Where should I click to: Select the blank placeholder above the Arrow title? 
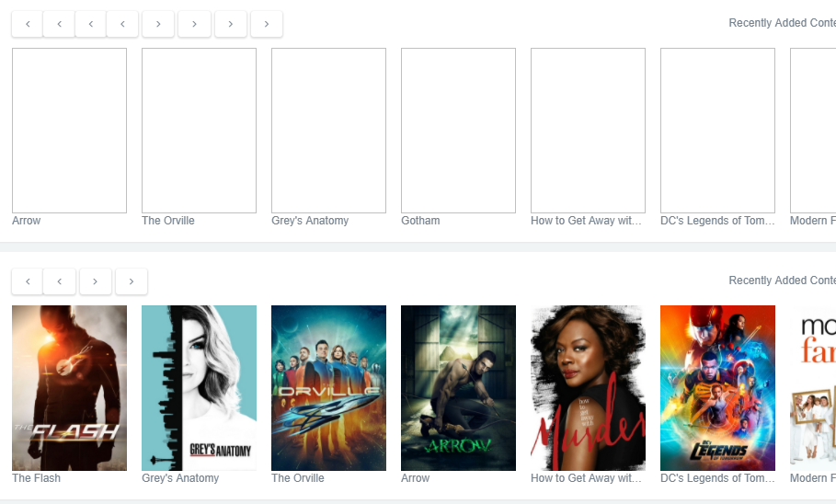tap(69, 131)
